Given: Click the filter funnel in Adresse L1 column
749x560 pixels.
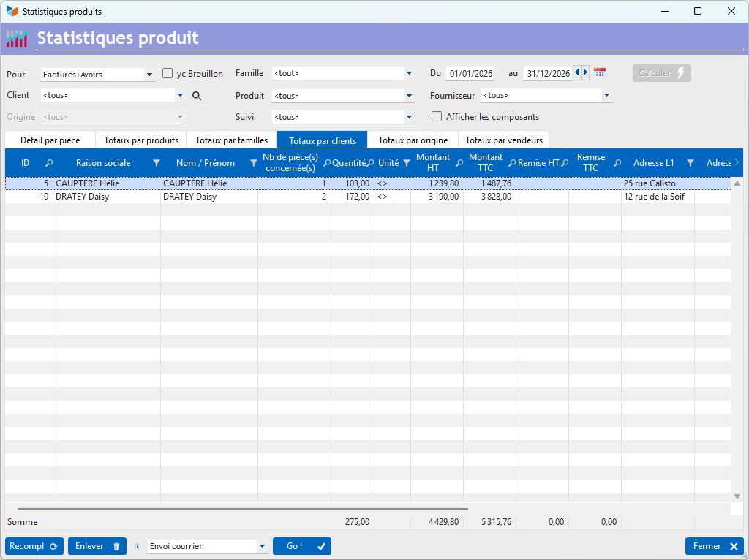Looking at the screenshot, I should point(690,163).
